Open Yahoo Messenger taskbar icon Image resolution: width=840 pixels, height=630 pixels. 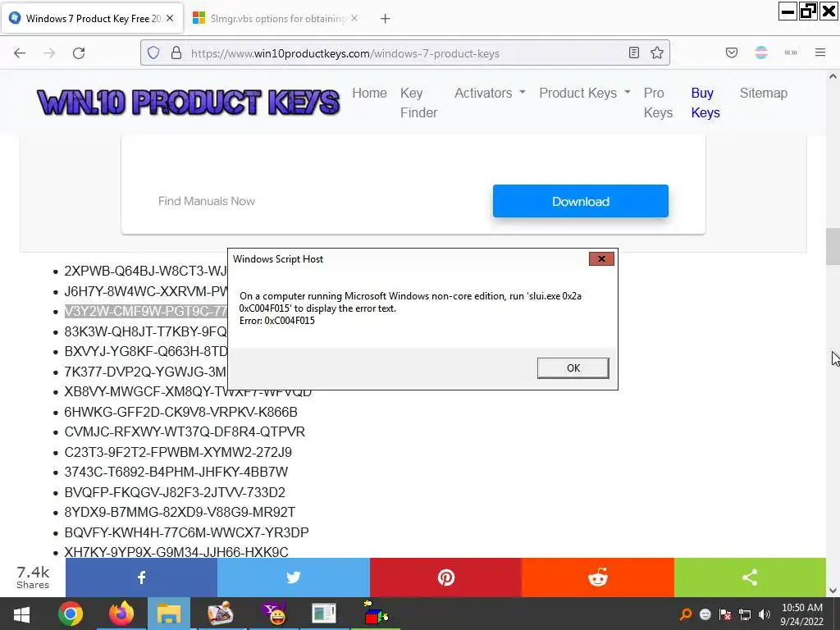tap(273, 614)
